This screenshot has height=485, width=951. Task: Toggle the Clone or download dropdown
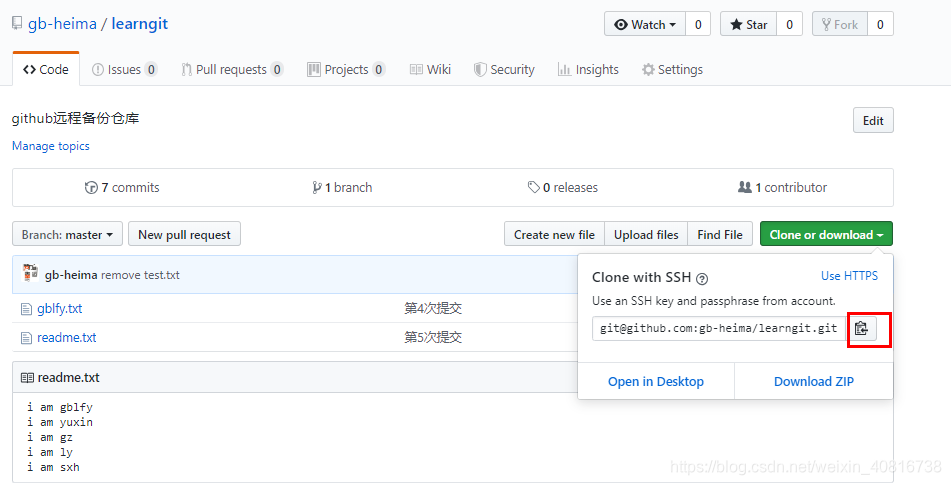826,235
